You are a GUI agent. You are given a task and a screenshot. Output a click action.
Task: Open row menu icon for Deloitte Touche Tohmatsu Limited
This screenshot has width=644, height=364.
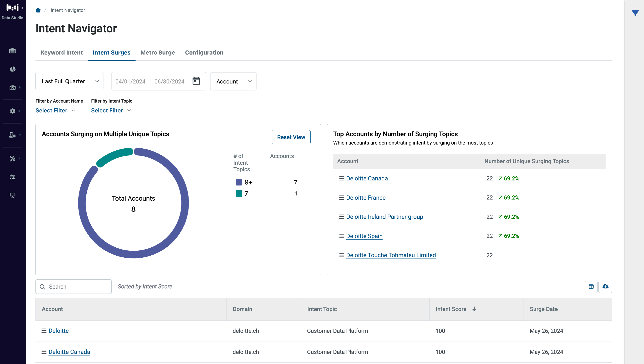(342, 255)
